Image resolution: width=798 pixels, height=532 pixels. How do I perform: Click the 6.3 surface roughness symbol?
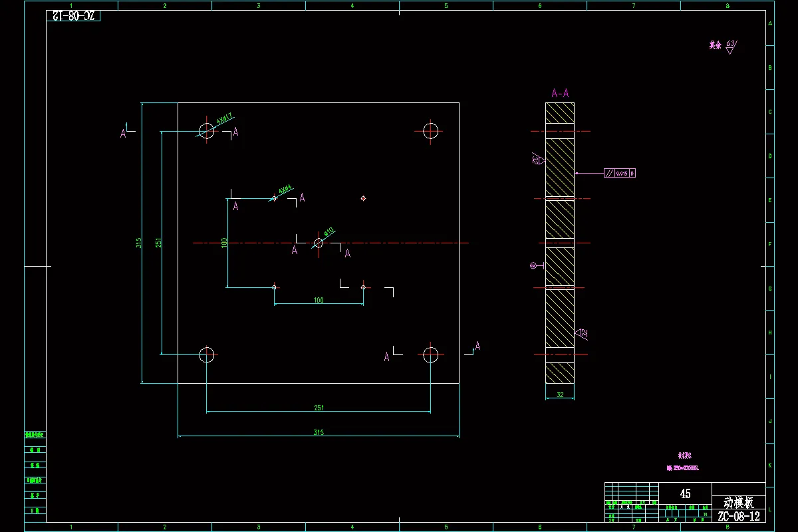click(731, 46)
